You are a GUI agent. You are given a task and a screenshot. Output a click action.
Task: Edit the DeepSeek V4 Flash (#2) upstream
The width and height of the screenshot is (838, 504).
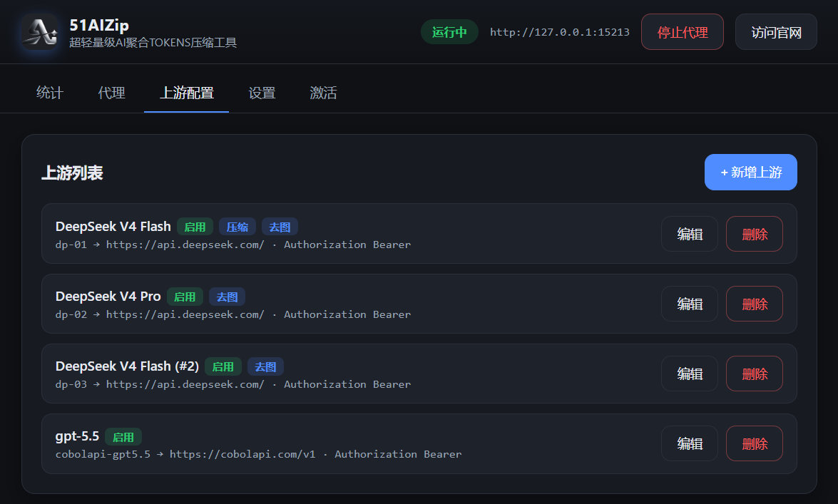tap(690, 374)
